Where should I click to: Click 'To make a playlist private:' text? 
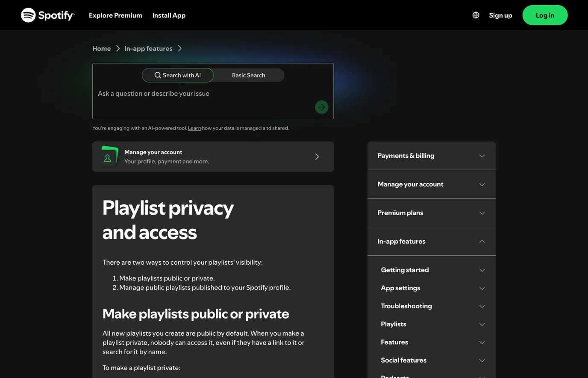point(141,368)
